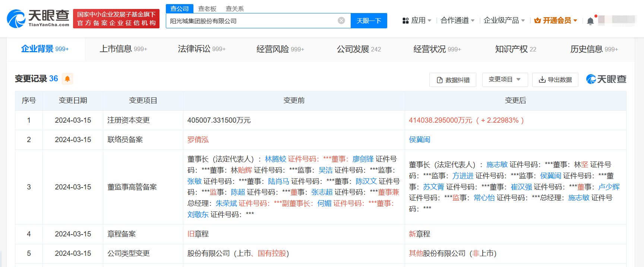Click the VIP crown icon
644x267 pixels.
click(537, 21)
